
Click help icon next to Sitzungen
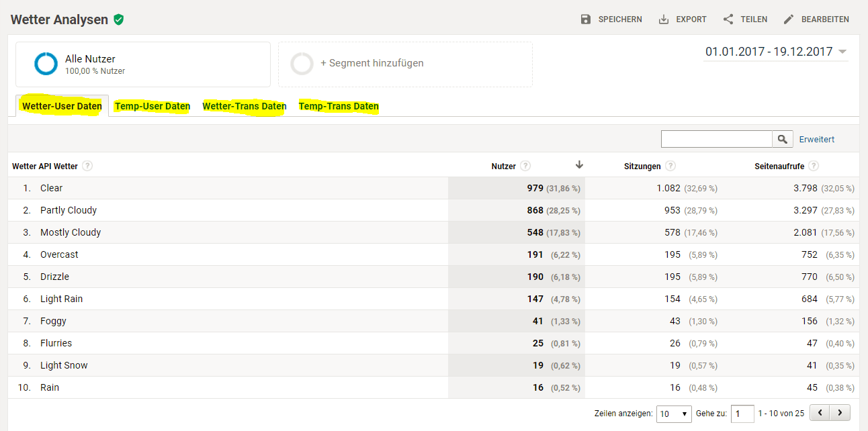pyautogui.click(x=670, y=166)
